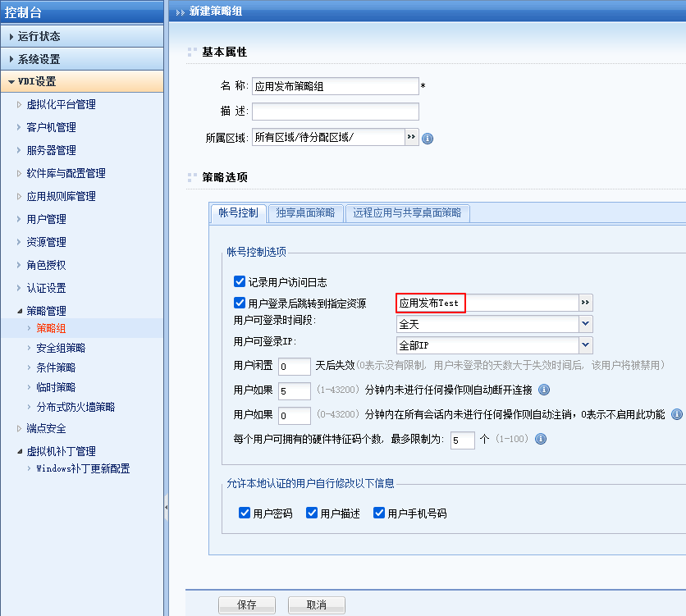Viewport: 686px width, 616px height.
Task: Select 安全组策略 in sidebar
Action: click(x=61, y=348)
